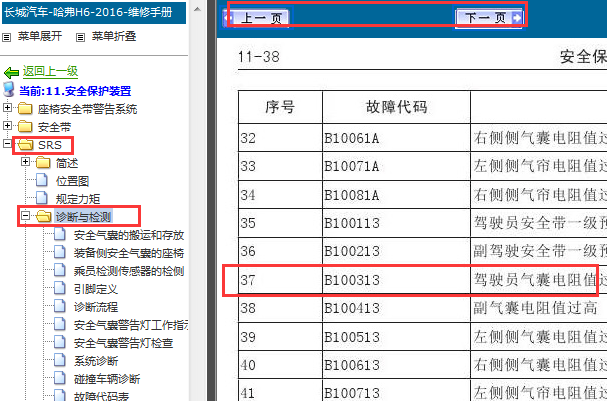Click the 诊断流程 document icon

[60, 306]
